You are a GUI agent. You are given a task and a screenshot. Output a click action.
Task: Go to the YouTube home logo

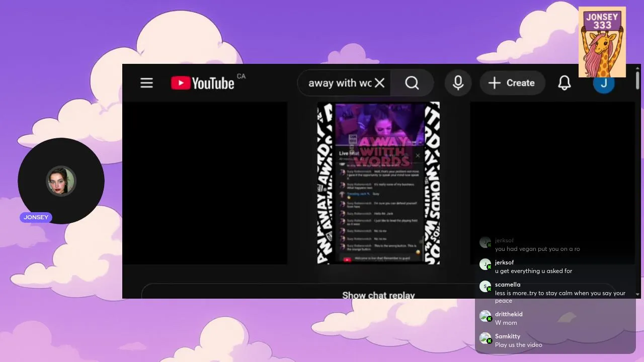point(202,83)
